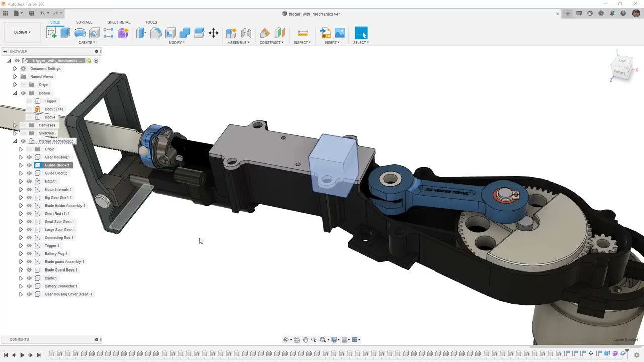Select the Shell tool
This screenshot has width=644, height=362.
pos(170,33)
